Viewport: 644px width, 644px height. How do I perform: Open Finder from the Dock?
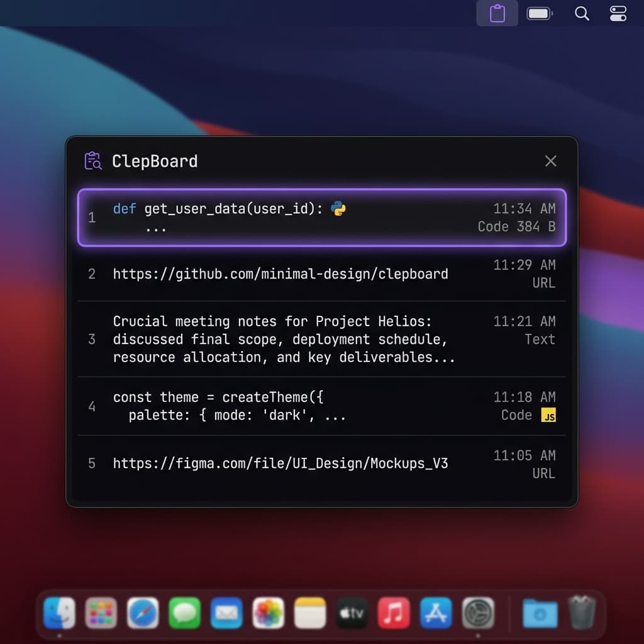tap(59, 613)
